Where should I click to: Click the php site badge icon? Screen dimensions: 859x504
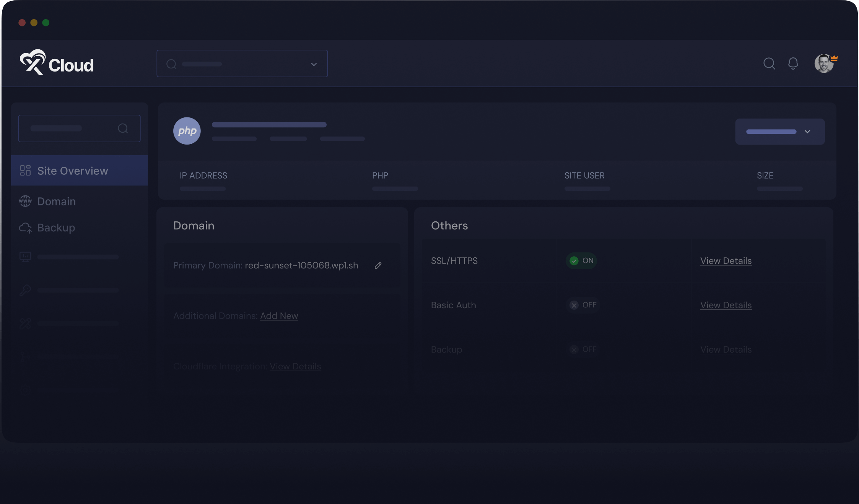[187, 131]
